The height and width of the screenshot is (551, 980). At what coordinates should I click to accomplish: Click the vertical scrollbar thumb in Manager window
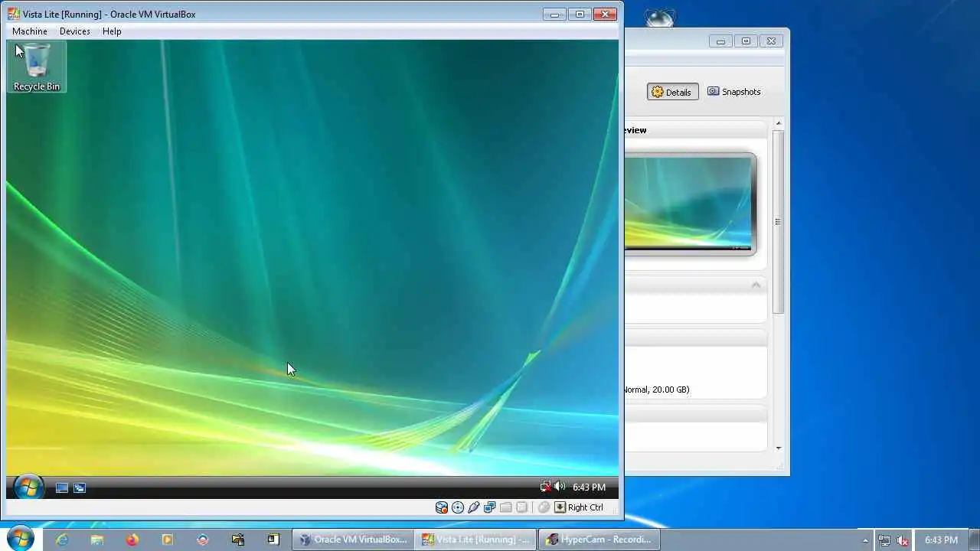(x=778, y=222)
